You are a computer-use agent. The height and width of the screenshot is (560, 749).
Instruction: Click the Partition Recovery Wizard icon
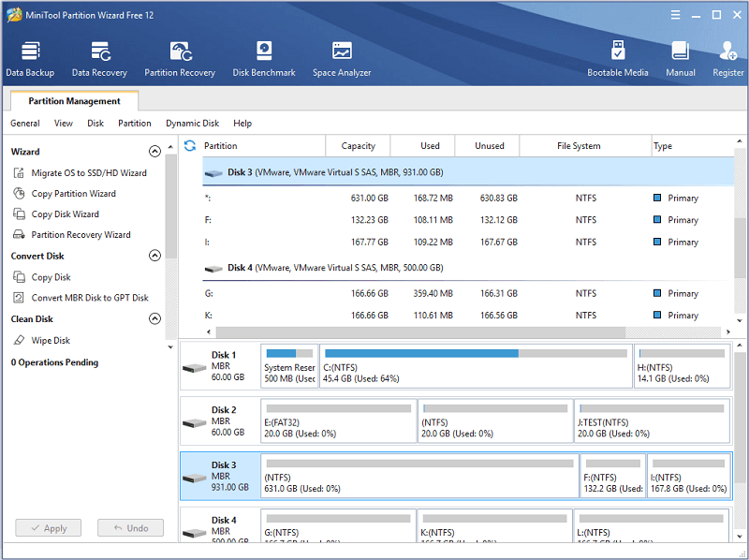tap(19, 235)
